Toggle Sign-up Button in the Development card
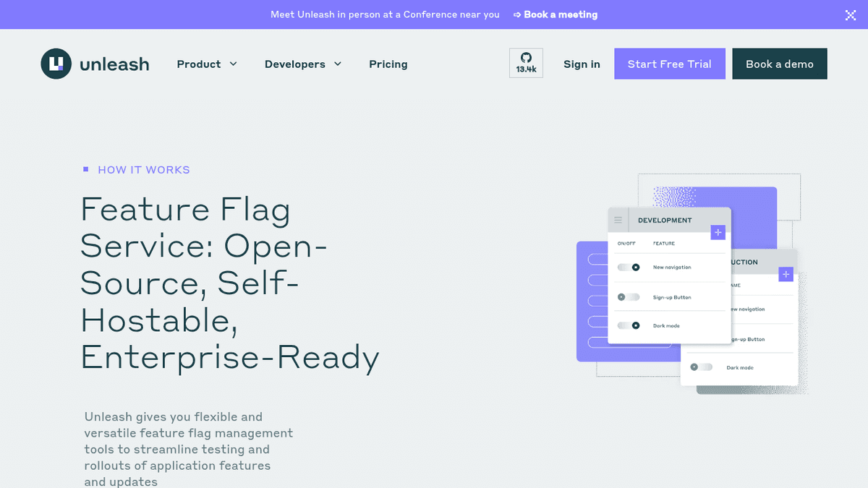The image size is (868, 488). coord(629,297)
